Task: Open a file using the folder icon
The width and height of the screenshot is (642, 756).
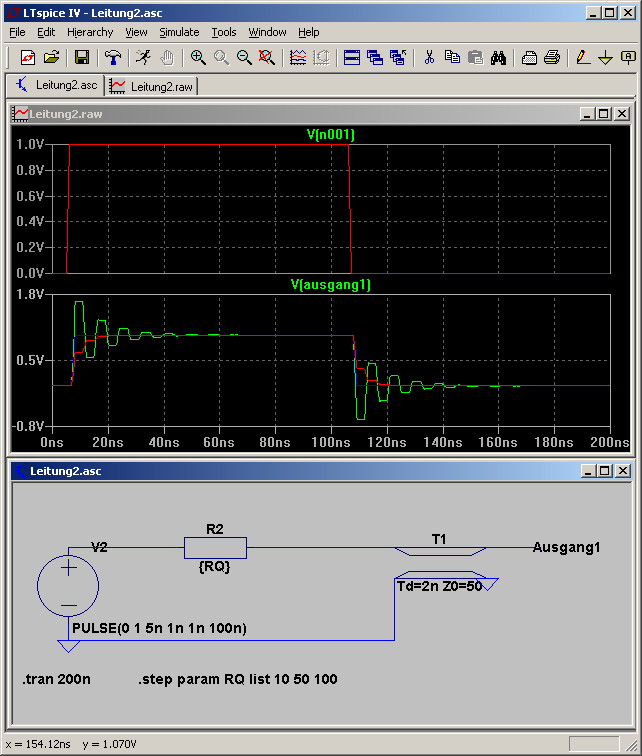Action: pos(51,57)
